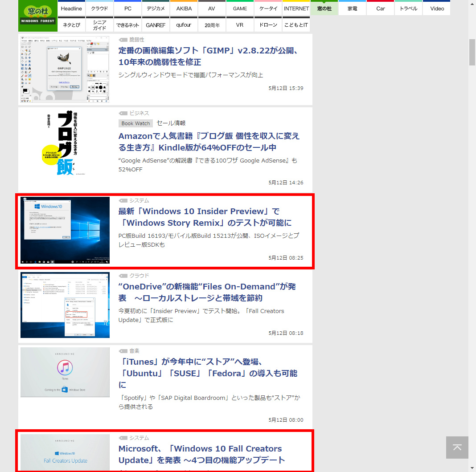Switch to the こどもとIT tab
476x472 pixels.
296,25
